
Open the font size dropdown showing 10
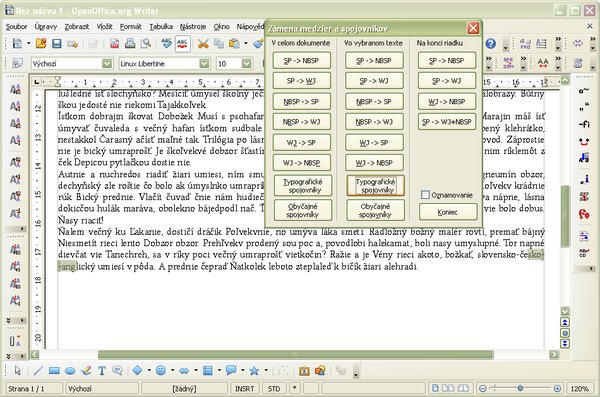pos(247,64)
